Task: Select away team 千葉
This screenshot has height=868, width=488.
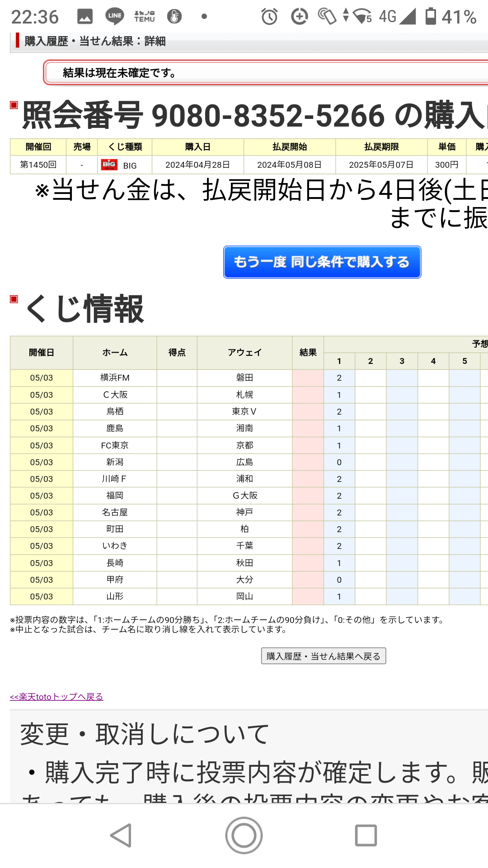Action: tap(244, 546)
